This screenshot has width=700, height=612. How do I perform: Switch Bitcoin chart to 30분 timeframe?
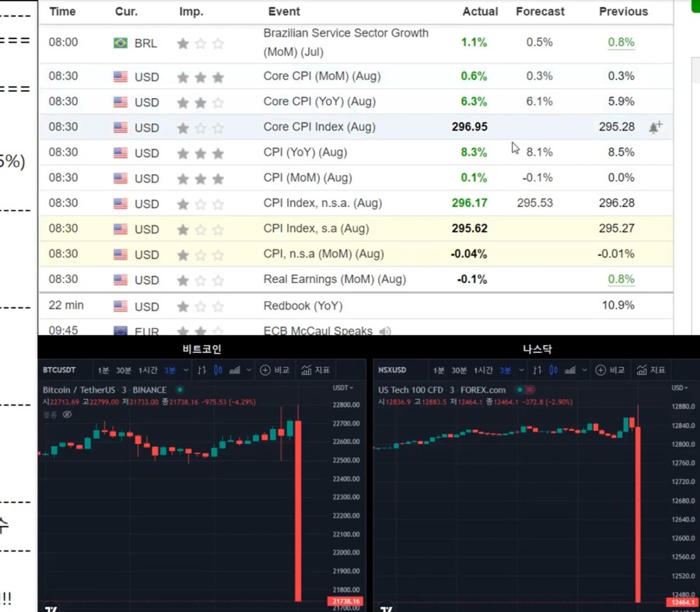[124, 370]
